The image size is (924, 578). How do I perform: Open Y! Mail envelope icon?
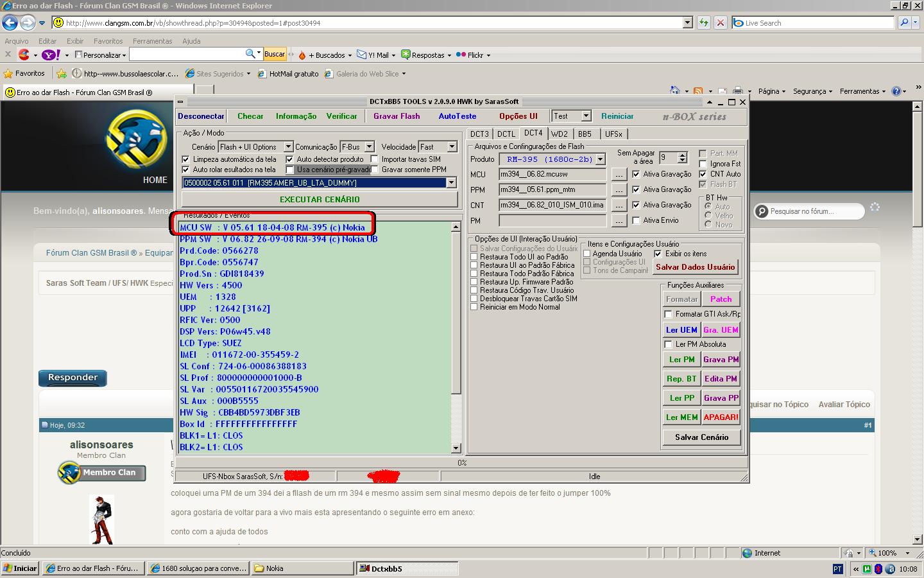362,55
